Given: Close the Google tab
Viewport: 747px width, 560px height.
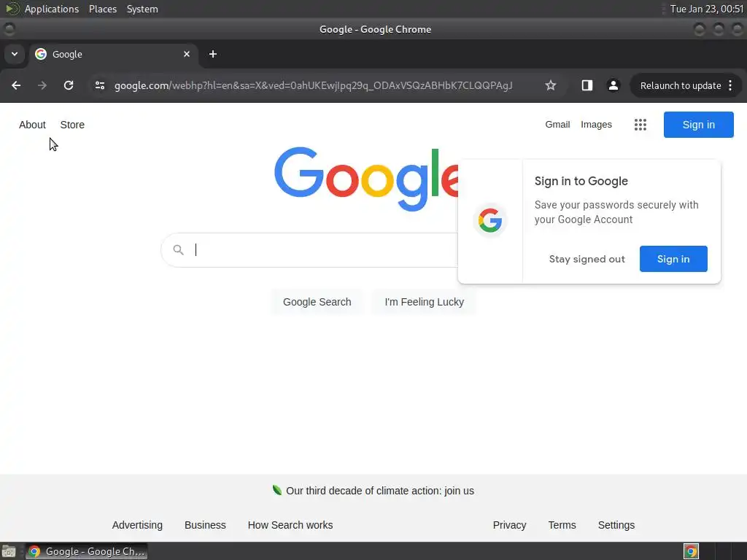Looking at the screenshot, I should coord(187,54).
